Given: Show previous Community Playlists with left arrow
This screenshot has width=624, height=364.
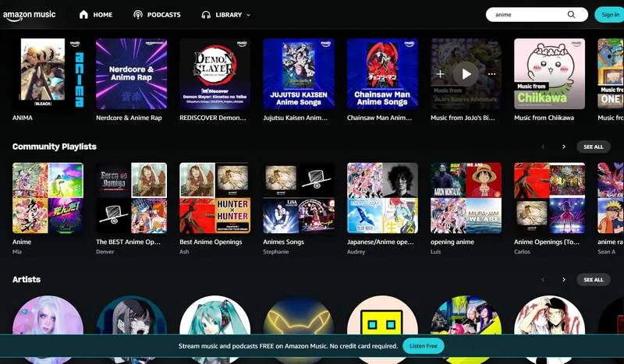Looking at the screenshot, I should tap(543, 147).
